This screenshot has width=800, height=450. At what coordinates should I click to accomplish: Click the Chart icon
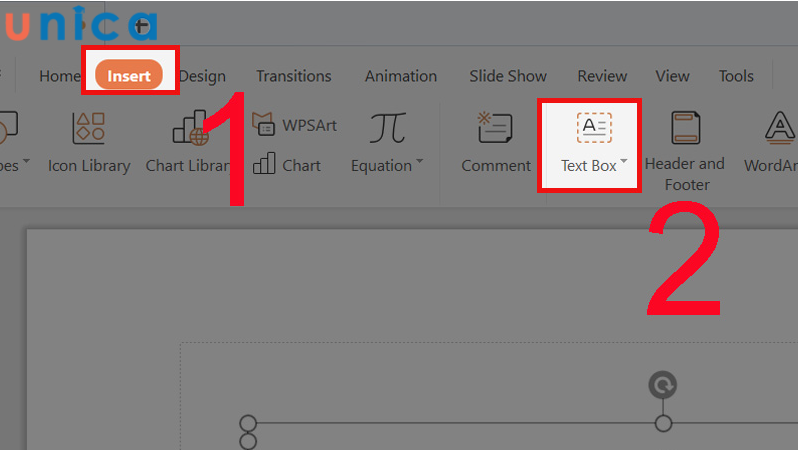point(289,165)
